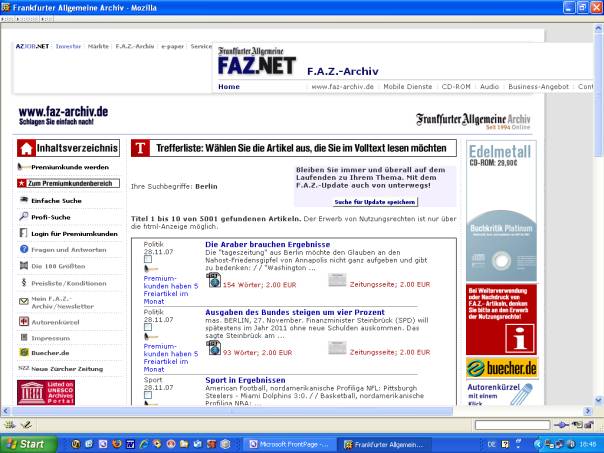Open article Ausgaben des Bundes steigen um vier Prozent
604x453 pixels.
(x=295, y=312)
